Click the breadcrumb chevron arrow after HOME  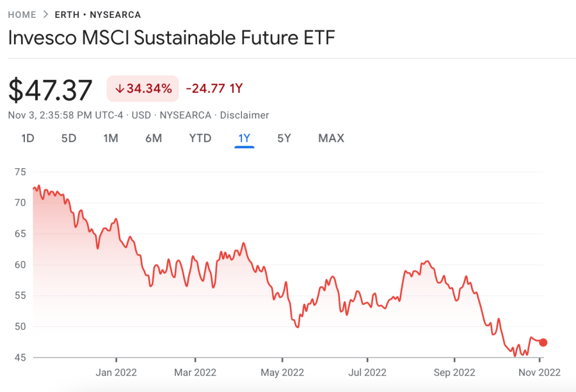[x=45, y=15]
